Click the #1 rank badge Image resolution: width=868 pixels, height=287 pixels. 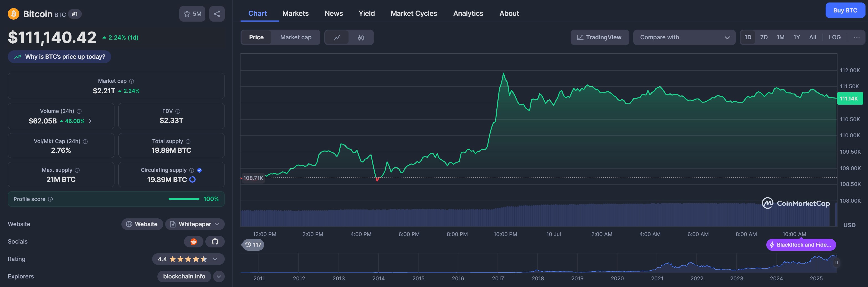(75, 14)
